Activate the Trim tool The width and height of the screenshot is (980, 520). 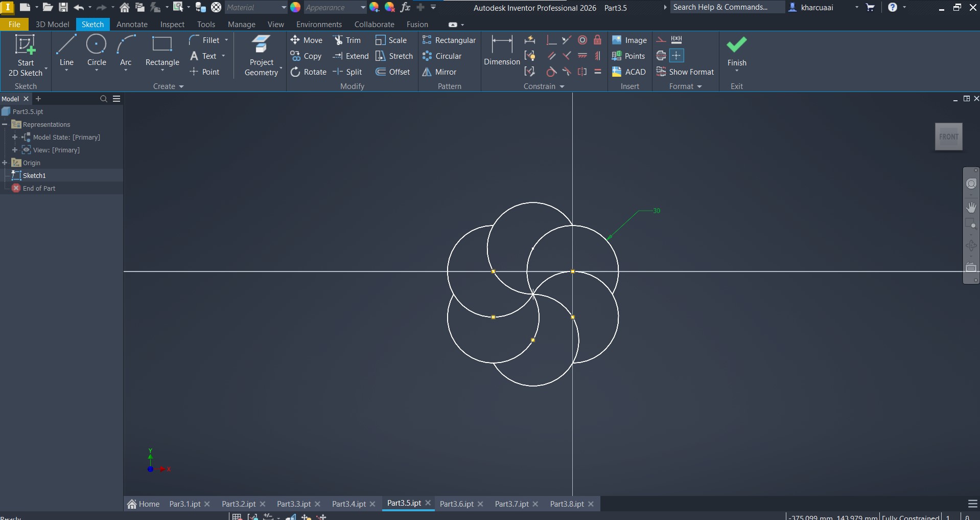click(347, 40)
